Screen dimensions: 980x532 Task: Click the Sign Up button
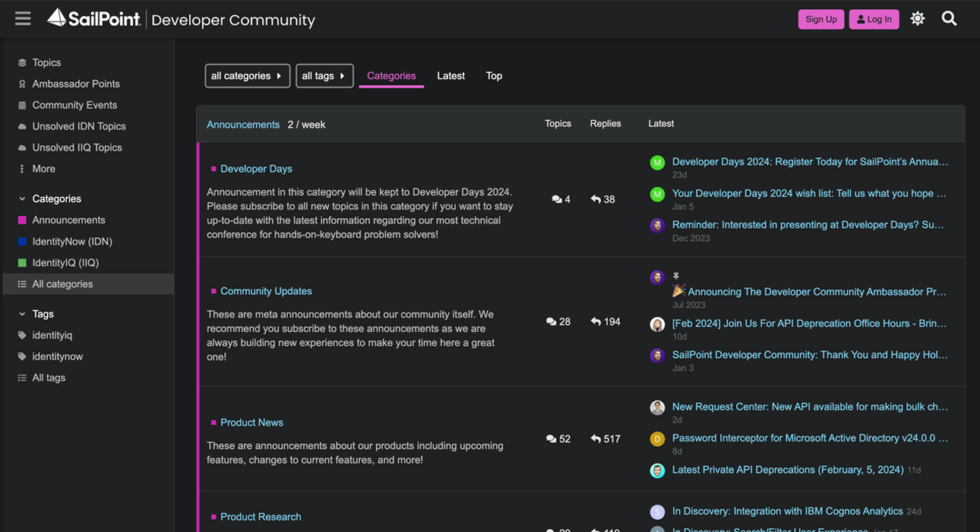(821, 18)
